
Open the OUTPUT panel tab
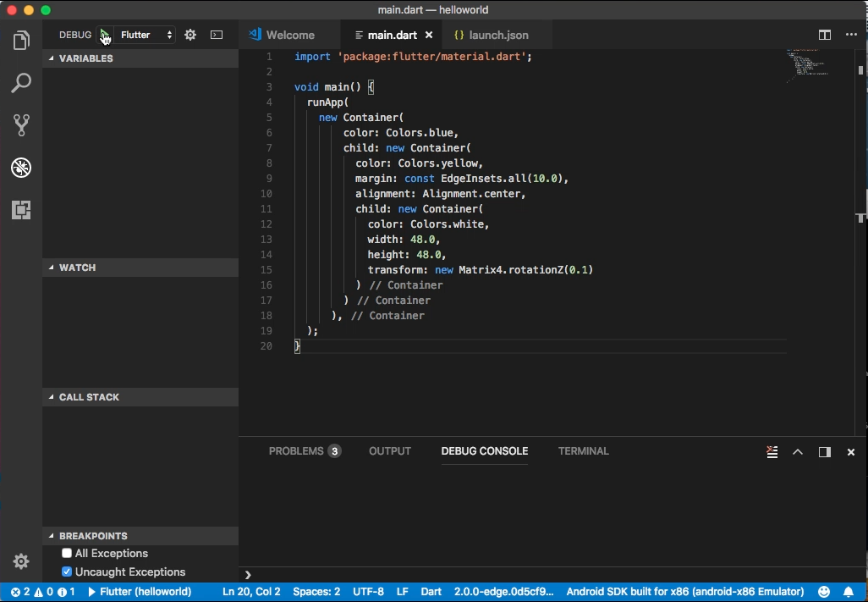390,451
